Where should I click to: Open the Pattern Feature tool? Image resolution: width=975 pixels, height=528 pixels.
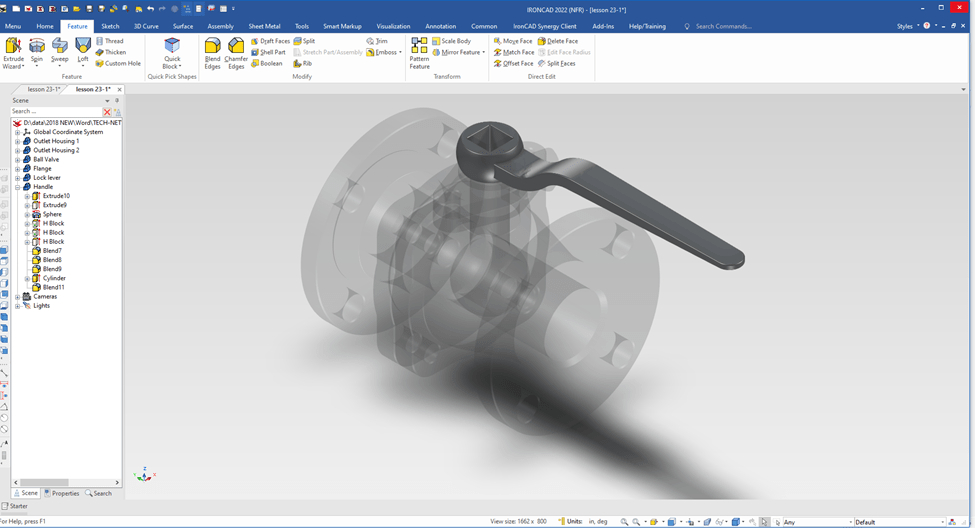pyautogui.click(x=419, y=53)
